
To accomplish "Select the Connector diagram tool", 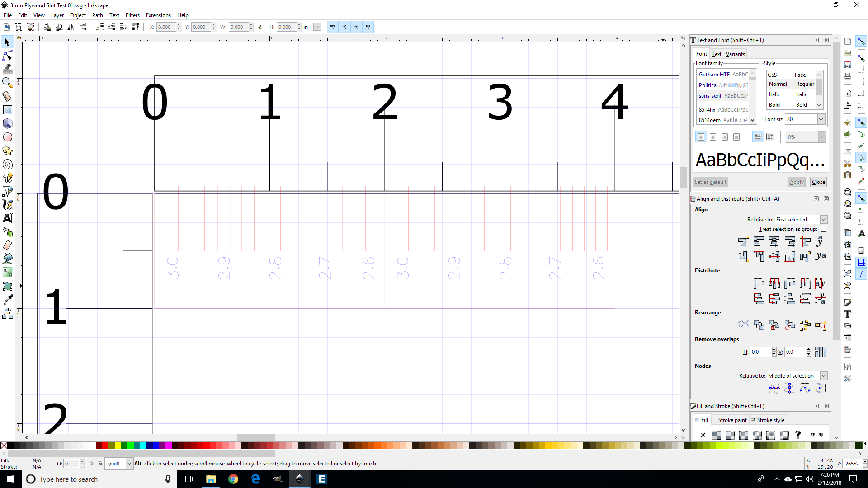I will point(7,313).
